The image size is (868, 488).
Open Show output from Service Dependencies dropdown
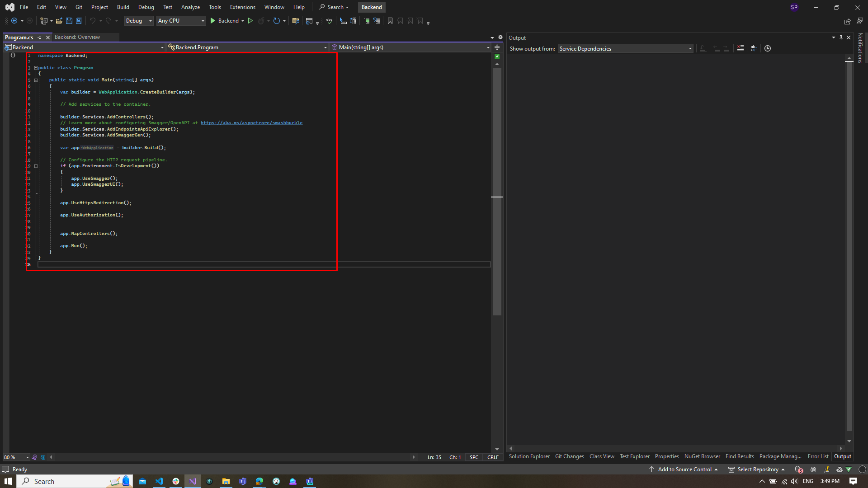click(x=625, y=49)
